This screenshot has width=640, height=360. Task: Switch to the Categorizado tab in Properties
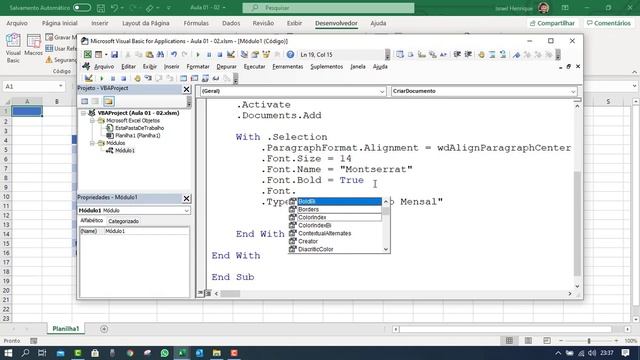click(123, 221)
